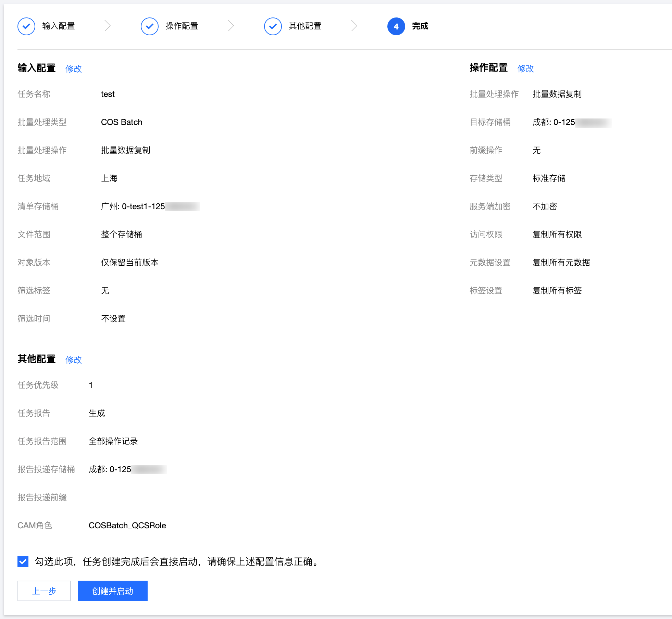Click the checkbox confirmation text label

pyautogui.click(x=178, y=561)
